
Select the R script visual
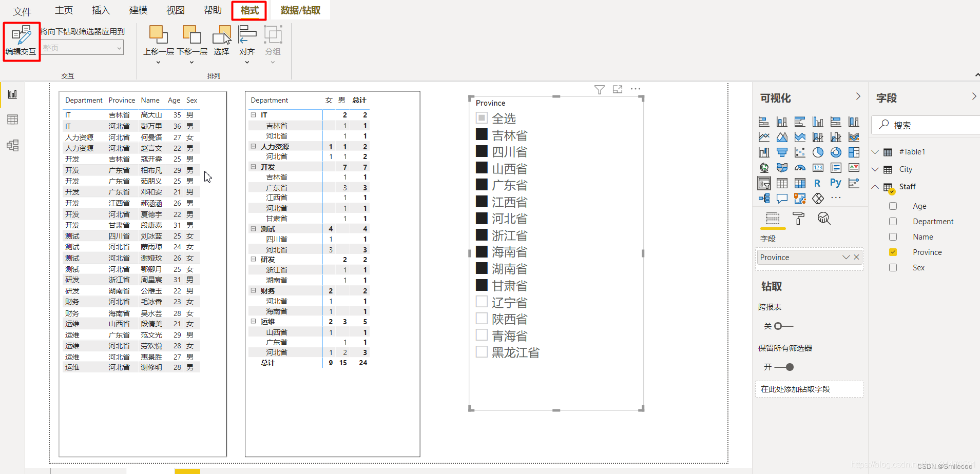818,183
